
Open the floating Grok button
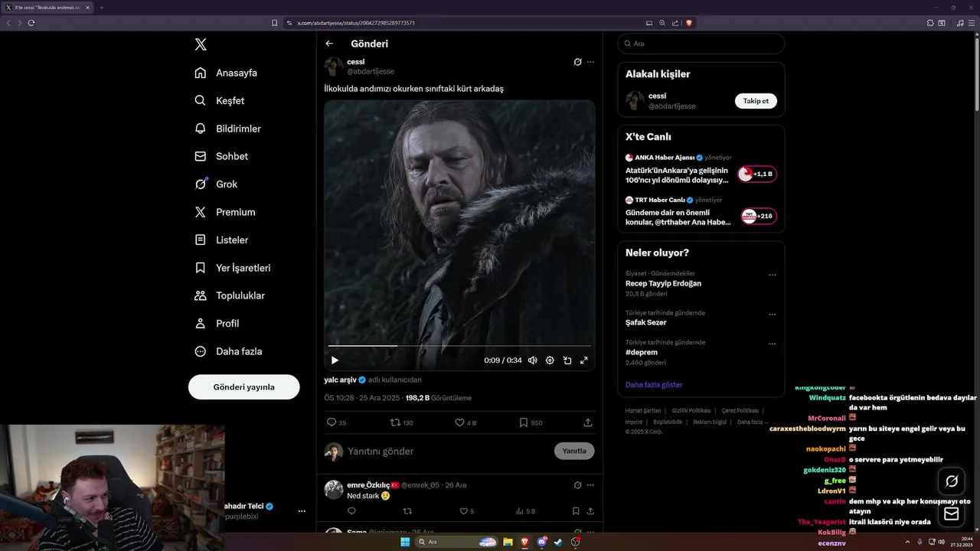pos(952,481)
